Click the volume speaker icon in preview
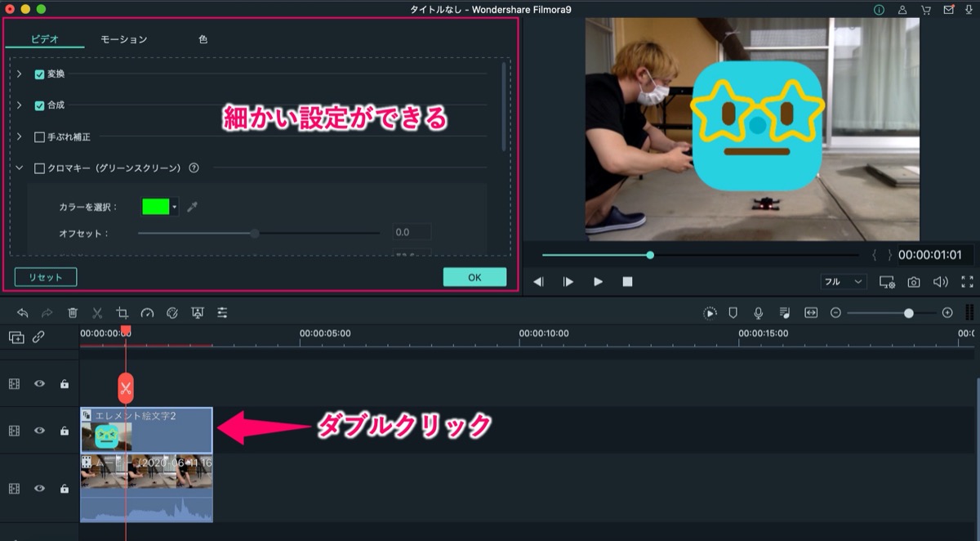980x541 pixels. [x=941, y=282]
